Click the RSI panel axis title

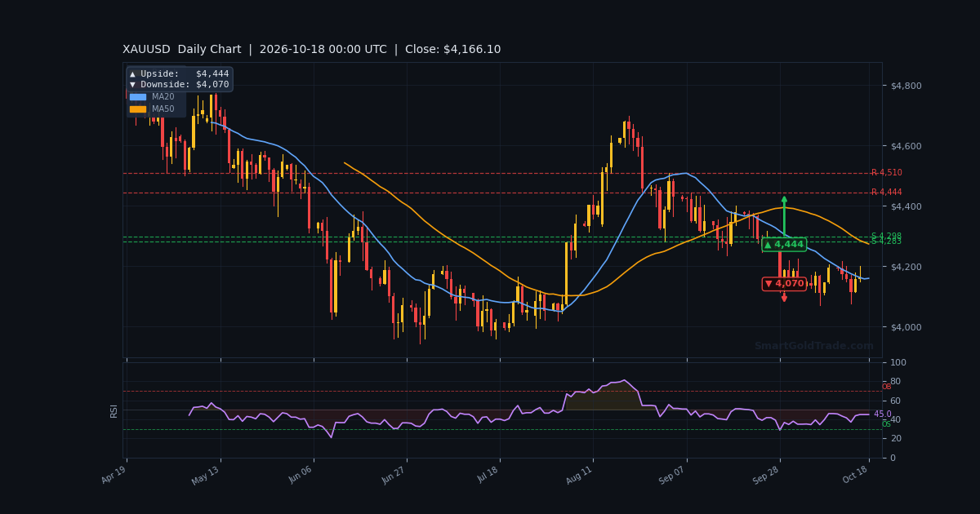coord(114,410)
